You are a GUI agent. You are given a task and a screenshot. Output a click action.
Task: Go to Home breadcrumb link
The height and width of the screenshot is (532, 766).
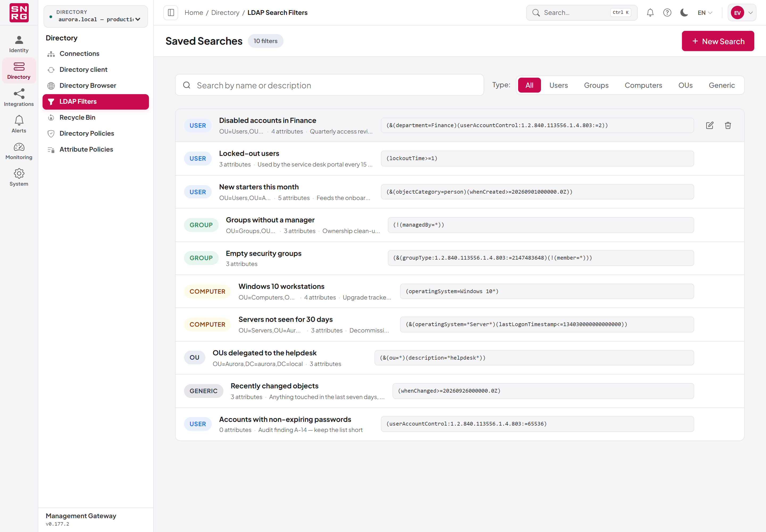194,13
